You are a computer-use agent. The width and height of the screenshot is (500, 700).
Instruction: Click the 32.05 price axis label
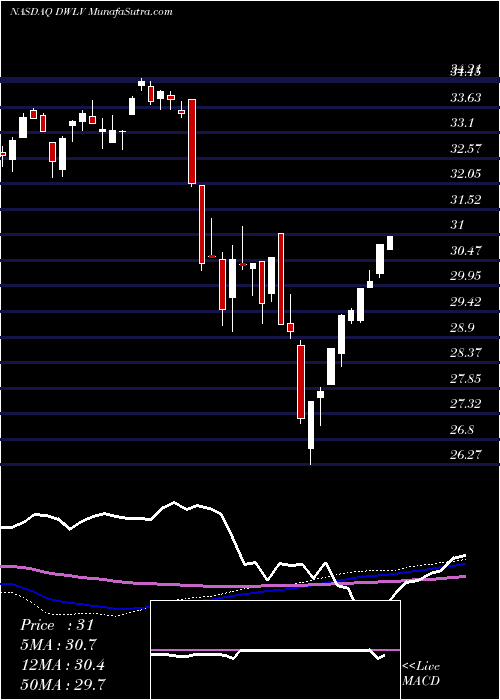coord(466,174)
